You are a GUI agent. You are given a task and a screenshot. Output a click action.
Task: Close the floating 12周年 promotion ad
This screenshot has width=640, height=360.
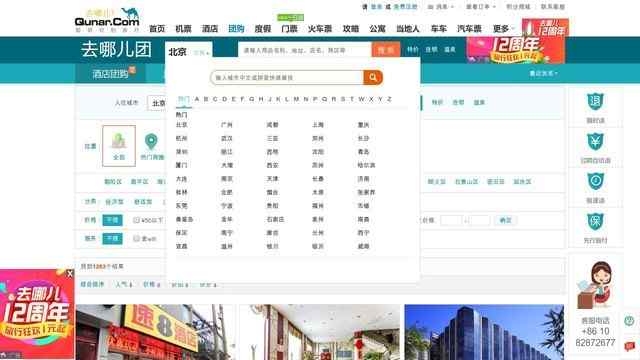[x=70, y=274]
